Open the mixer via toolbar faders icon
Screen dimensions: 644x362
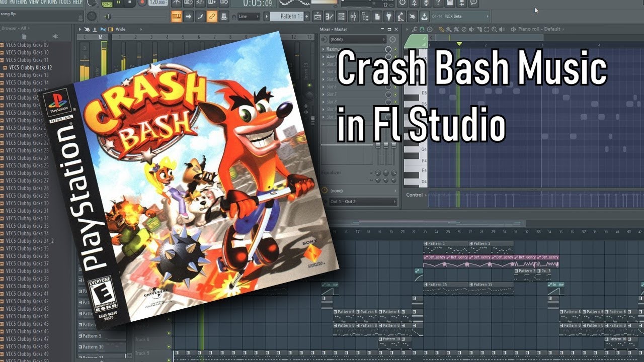[353, 17]
